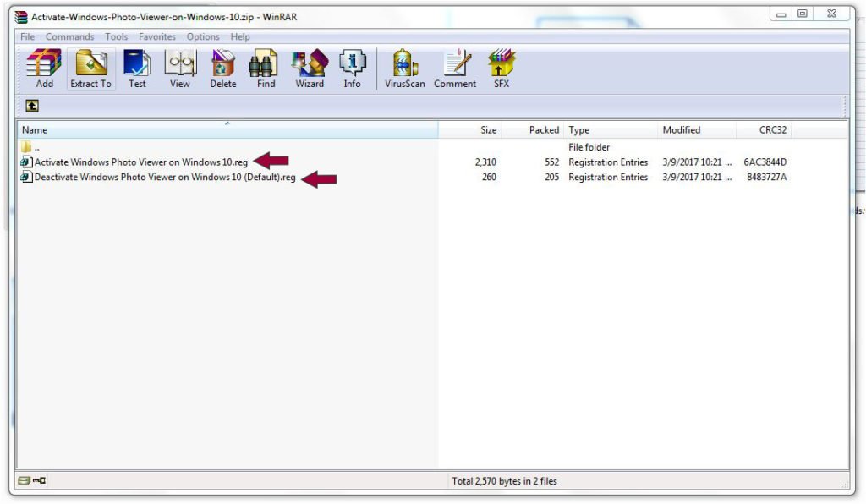The image size is (866, 504).
Task: Select the Deactivate Windows Photo Viewer .reg file
Action: pyautogui.click(x=164, y=178)
